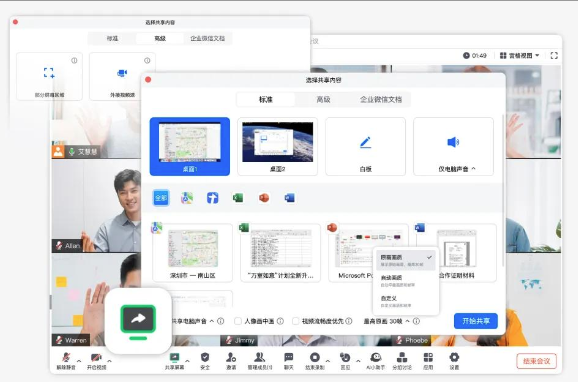Expand the share computer audio options arrow
Screen dimensions: 578x382
(x=212, y=321)
